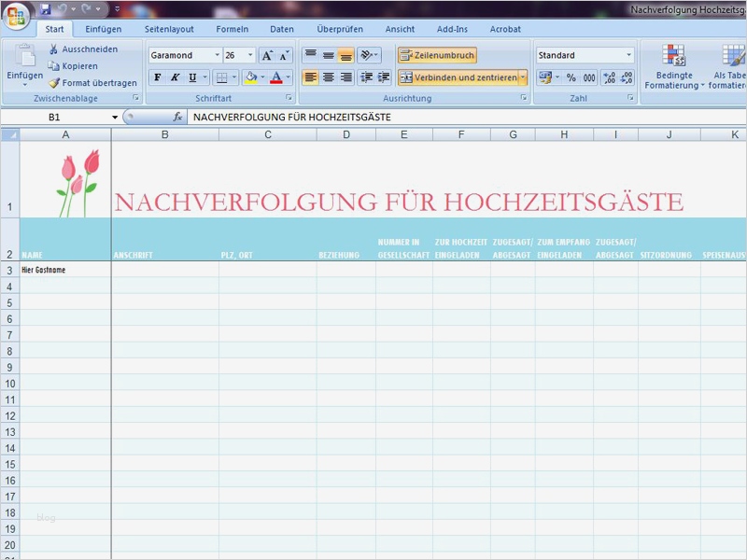
Task: Cut selection with Ausschneiden
Action: (84, 49)
